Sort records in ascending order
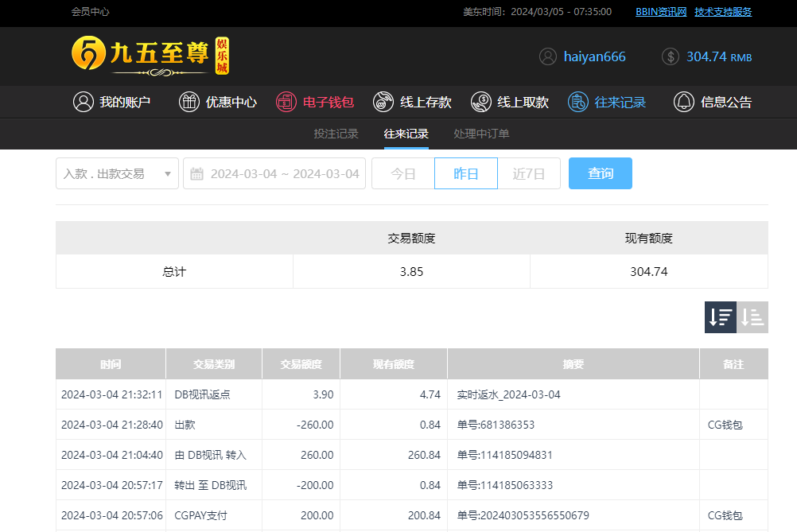797x532 pixels. click(752, 317)
